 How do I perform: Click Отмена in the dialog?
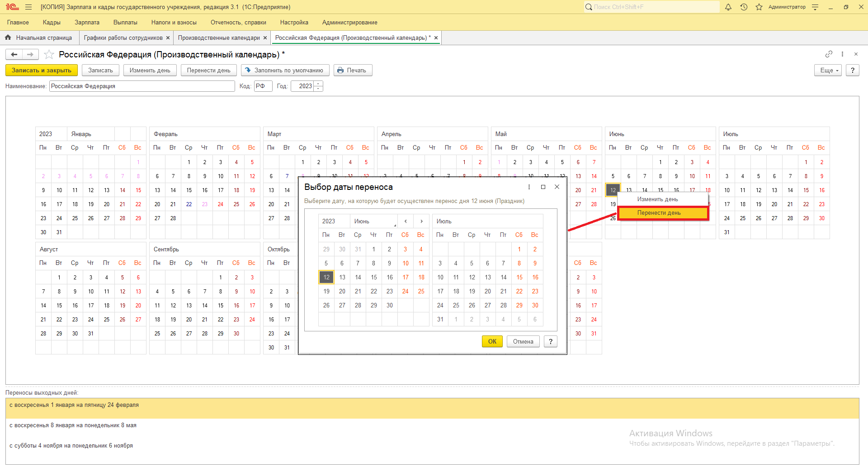coord(523,341)
